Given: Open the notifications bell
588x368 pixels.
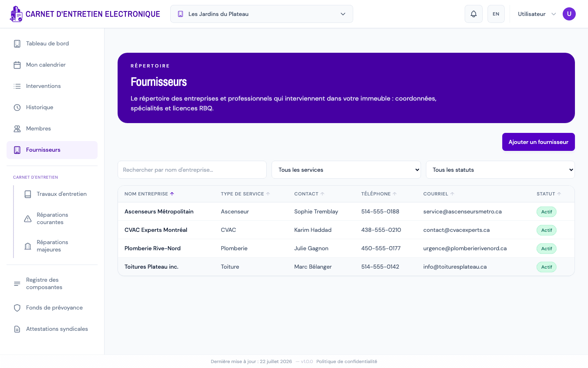Looking at the screenshot, I should (x=474, y=14).
